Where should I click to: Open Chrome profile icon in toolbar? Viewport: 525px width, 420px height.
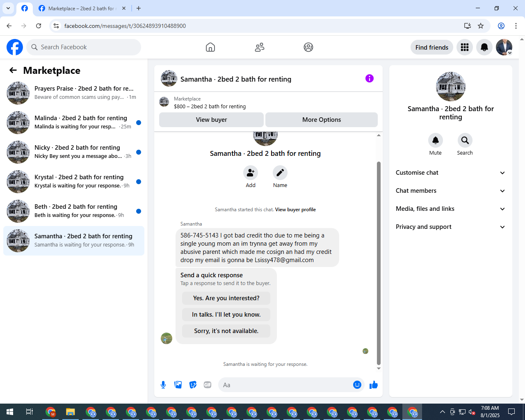501,26
